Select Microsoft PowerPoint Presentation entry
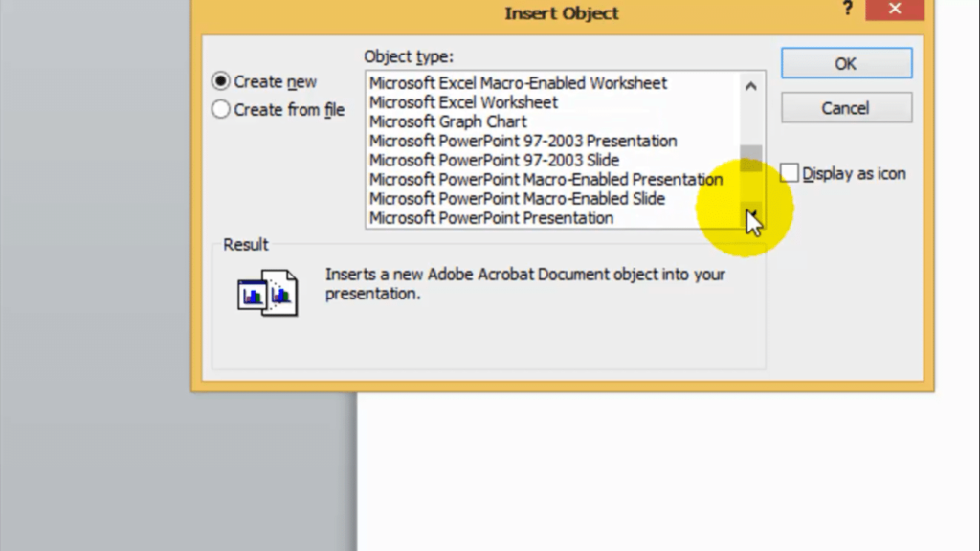Screen dimensions: 980x551 coord(491,219)
